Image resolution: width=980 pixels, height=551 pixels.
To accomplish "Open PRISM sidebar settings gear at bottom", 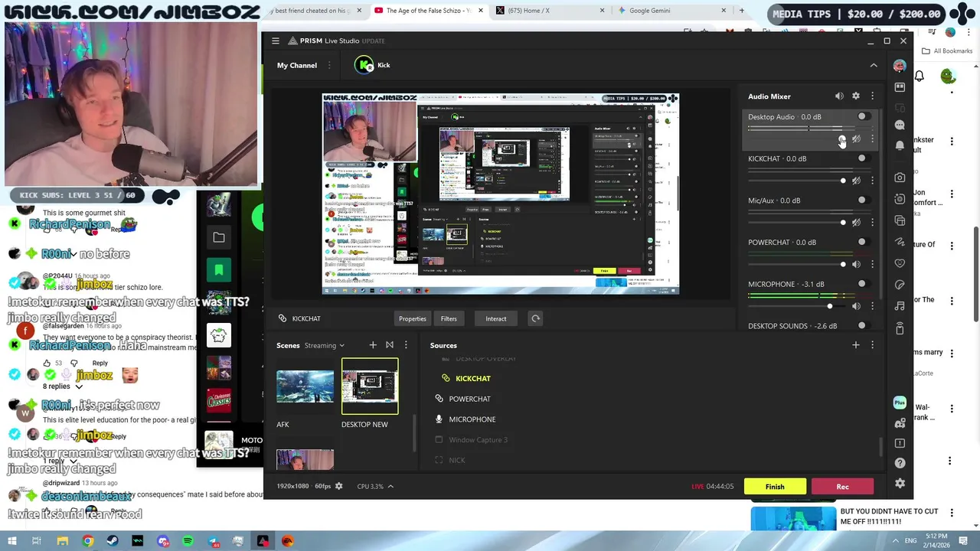I will (900, 483).
